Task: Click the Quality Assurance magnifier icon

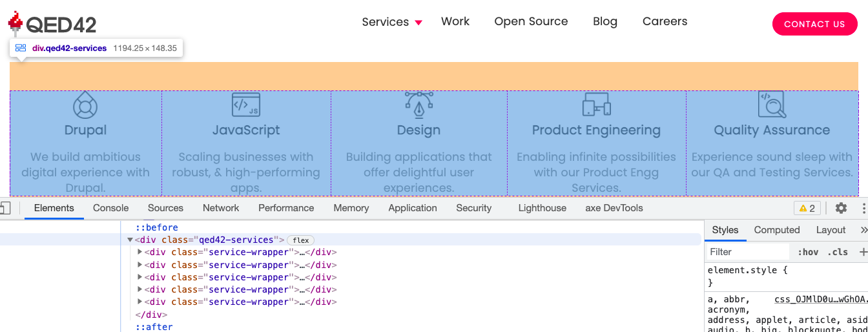Action: pos(772,105)
